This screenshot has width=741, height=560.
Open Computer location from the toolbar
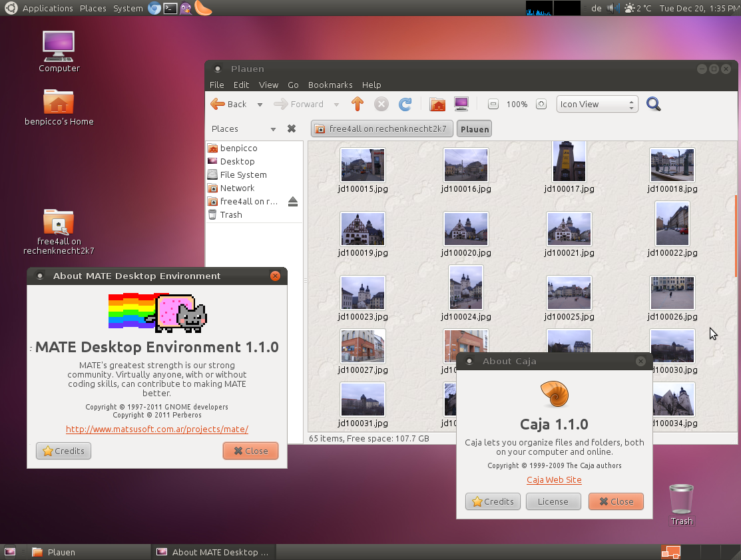461,104
